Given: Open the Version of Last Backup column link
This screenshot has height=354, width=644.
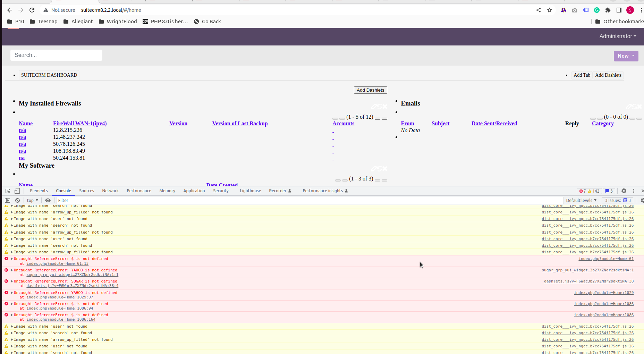Looking at the screenshot, I should 240,124.
